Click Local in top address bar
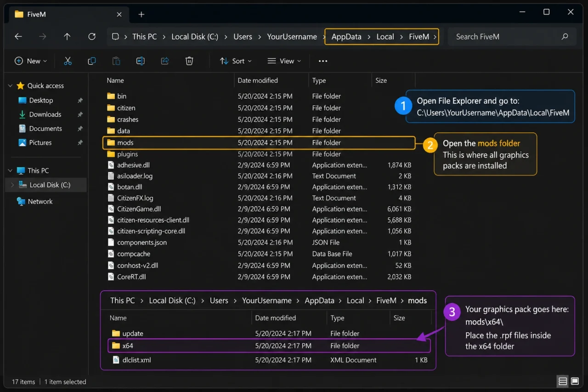Image resolution: width=588 pixels, height=392 pixels. click(385, 37)
